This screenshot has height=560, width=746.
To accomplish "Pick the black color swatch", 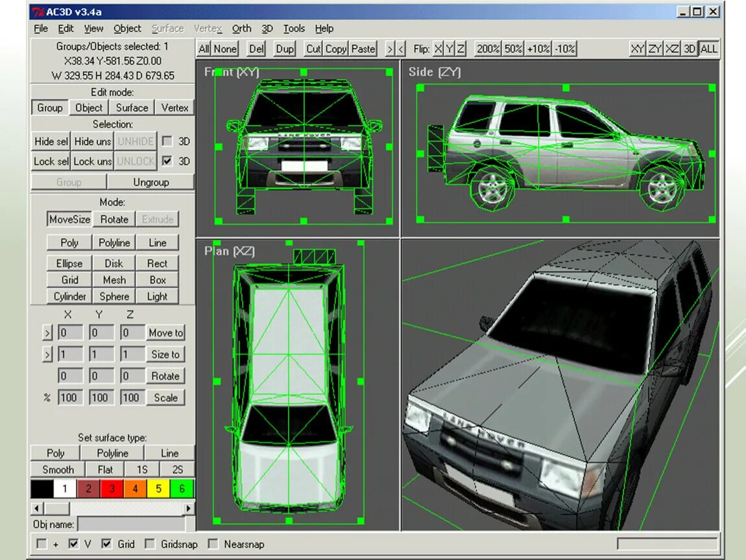I will click(42, 489).
